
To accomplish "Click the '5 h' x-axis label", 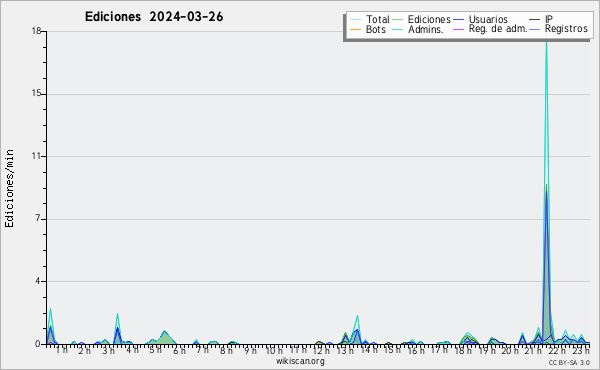I will click(155, 350).
